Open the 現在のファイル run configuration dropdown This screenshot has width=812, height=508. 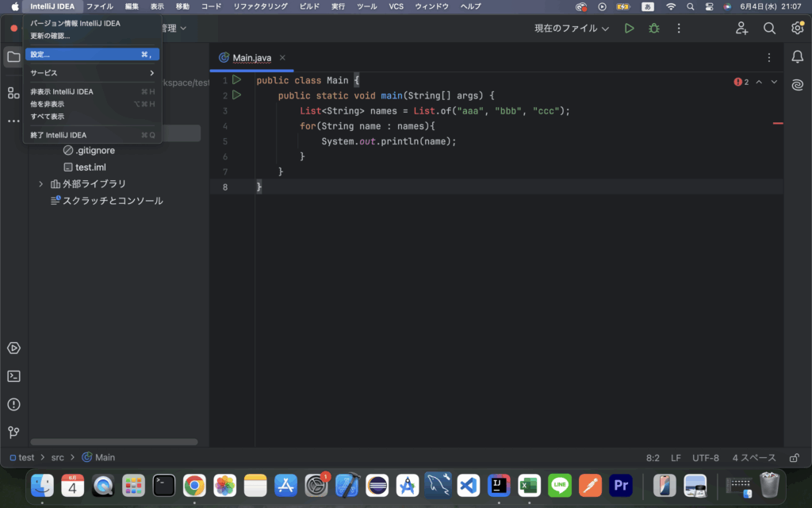click(571, 29)
